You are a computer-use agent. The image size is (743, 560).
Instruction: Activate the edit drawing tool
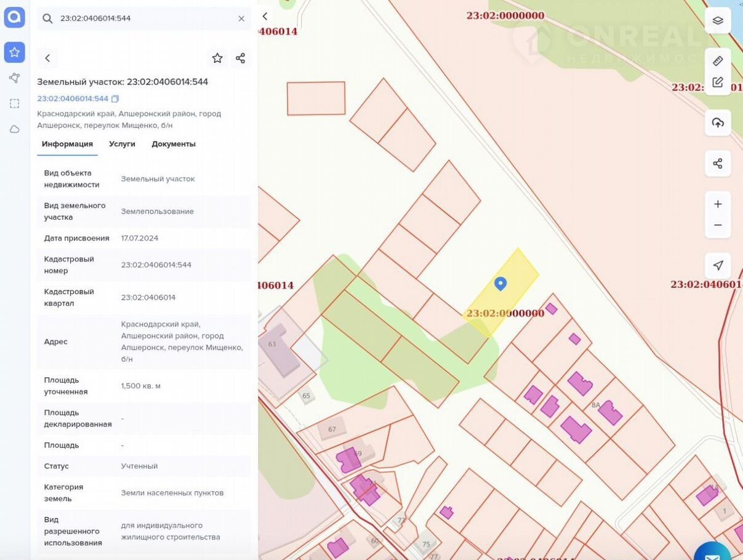click(x=718, y=82)
